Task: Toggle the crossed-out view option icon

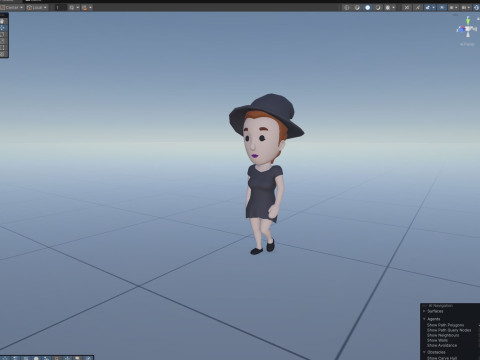Action: (x=407, y=7)
